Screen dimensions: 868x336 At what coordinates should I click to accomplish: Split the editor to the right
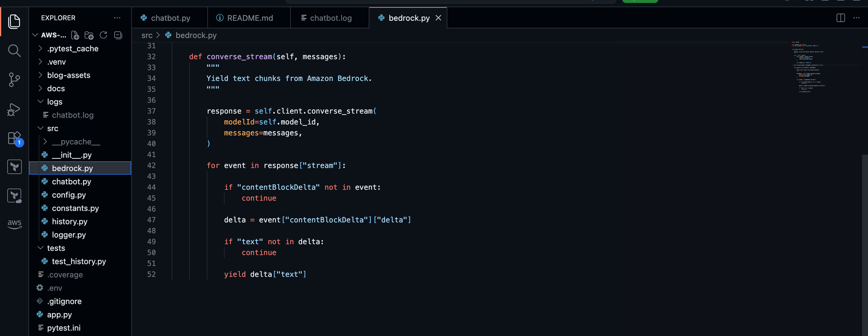tap(841, 18)
